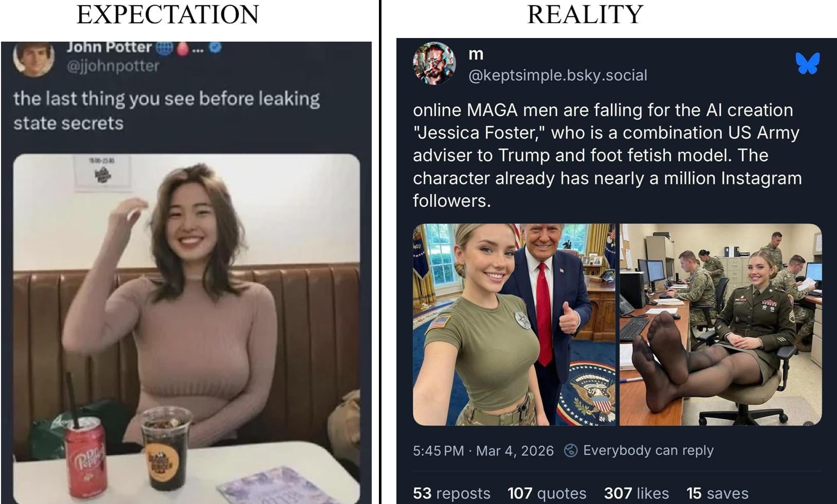The image size is (837, 504).
Task: Click the "Everybody can reply" text
Action: (x=648, y=451)
